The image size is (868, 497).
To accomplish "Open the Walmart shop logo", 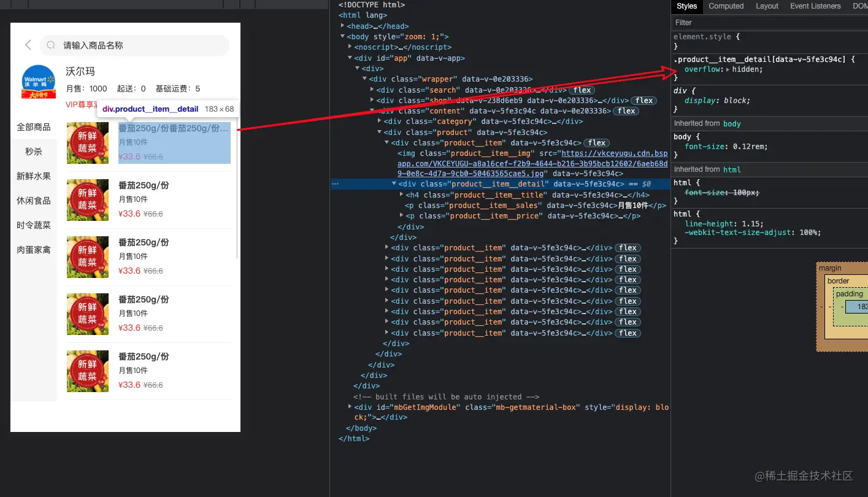I will [x=39, y=82].
